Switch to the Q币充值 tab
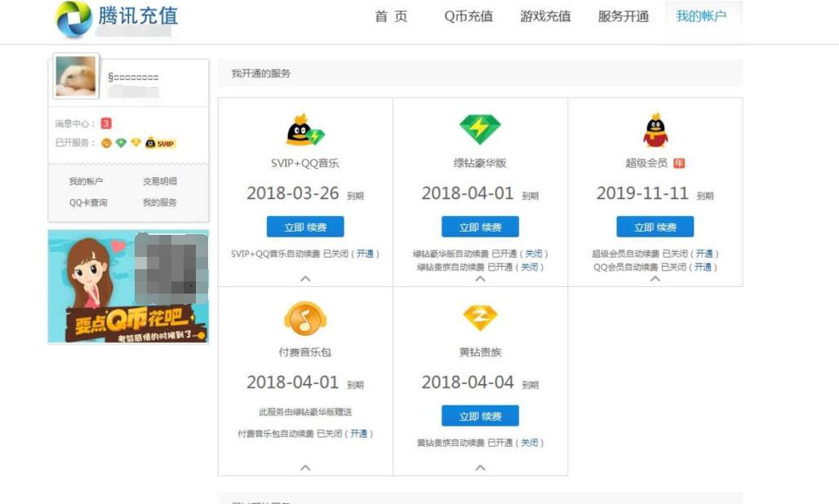Image resolution: width=839 pixels, height=504 pixels. pos(468,16)
